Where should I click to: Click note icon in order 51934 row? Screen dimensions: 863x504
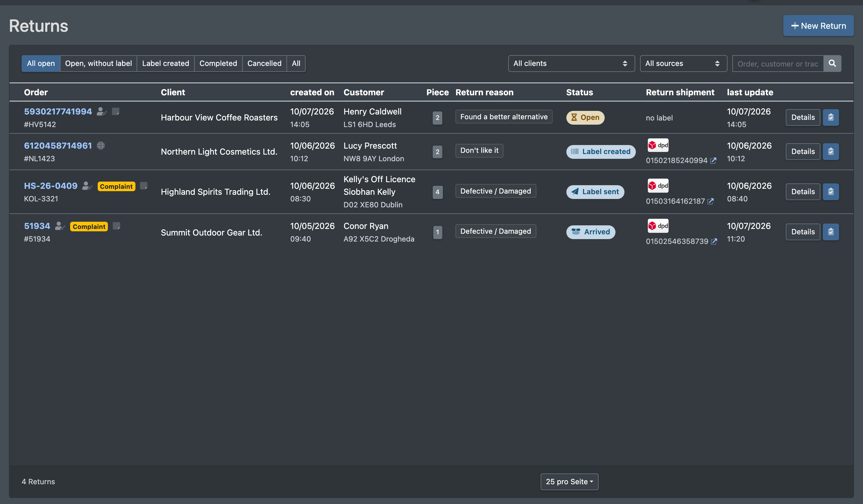[x=117, y=226]
